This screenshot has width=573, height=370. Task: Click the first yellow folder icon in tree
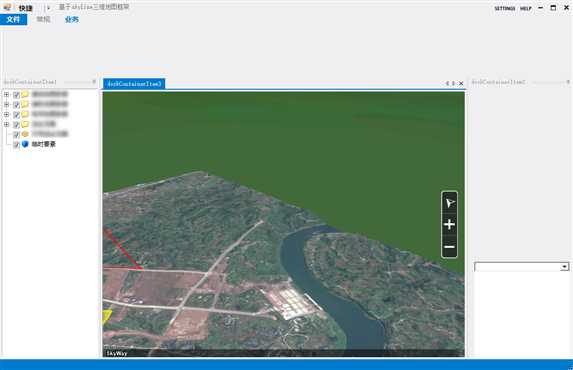coord(25,94)
